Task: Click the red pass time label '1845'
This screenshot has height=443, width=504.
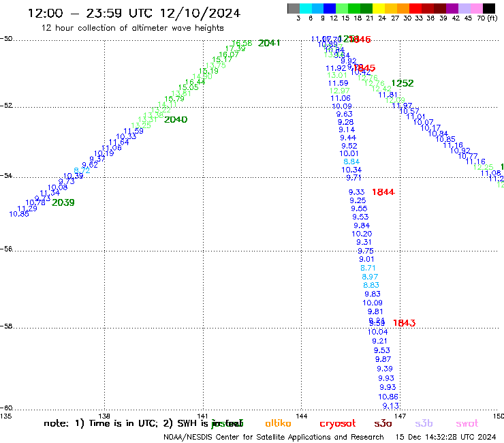Action: 365,68
